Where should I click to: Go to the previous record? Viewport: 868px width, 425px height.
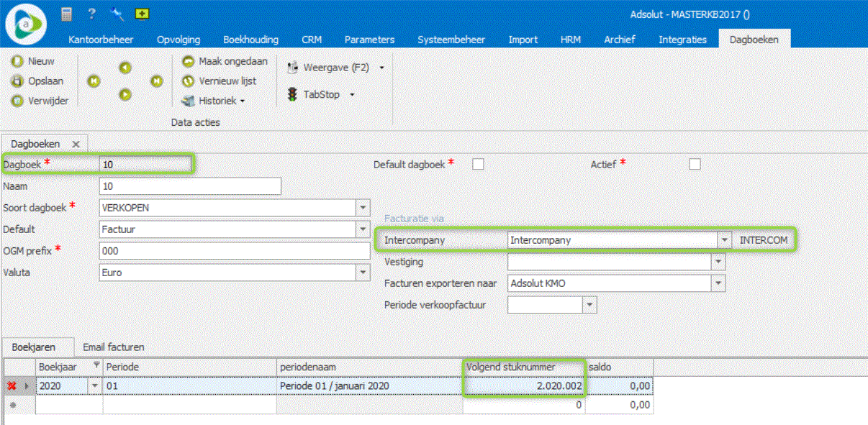coord(125,68)
